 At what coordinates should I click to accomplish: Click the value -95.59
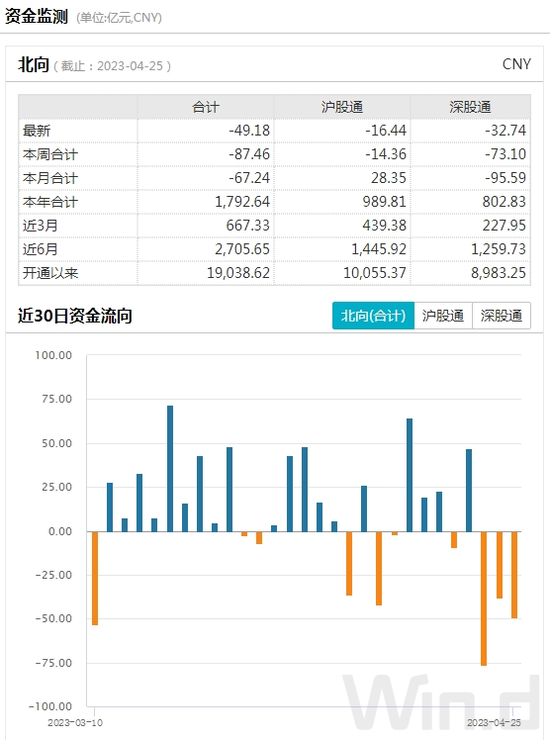pyautogui.click(x=505, y=178)
